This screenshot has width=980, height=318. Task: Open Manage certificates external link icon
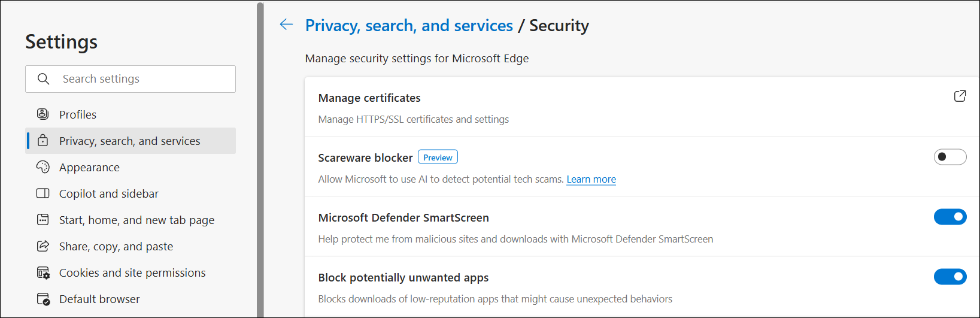point(960,96)
